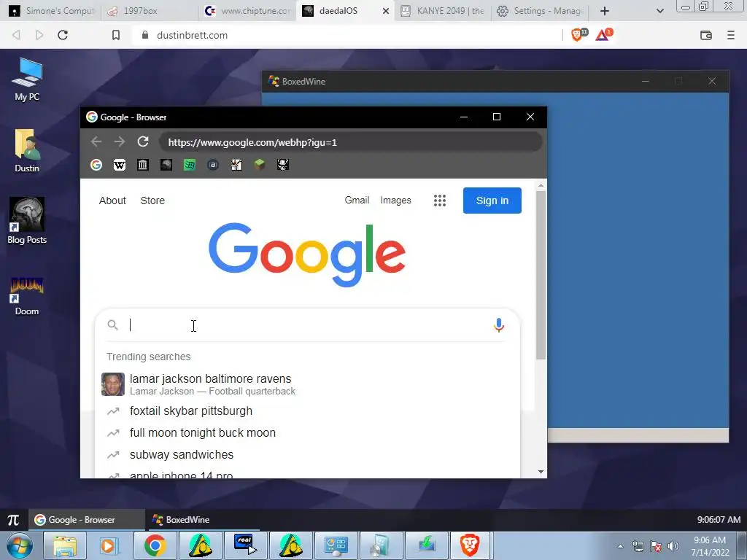The image size is (747, 560).
Task: Open the green Windows flag bookmark
Action: click(190, 165)
